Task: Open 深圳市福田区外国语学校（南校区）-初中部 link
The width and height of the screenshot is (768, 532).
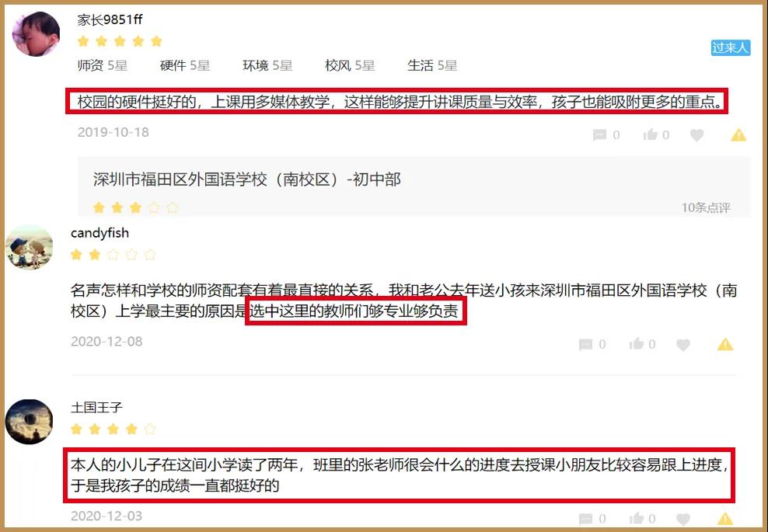Action: 247,179
